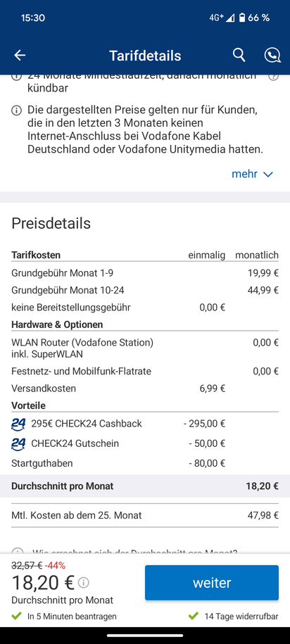The height and width of the screenshot is (644, 290).
Task: Tap battery indicator in status bar
Action: [243, 18]
